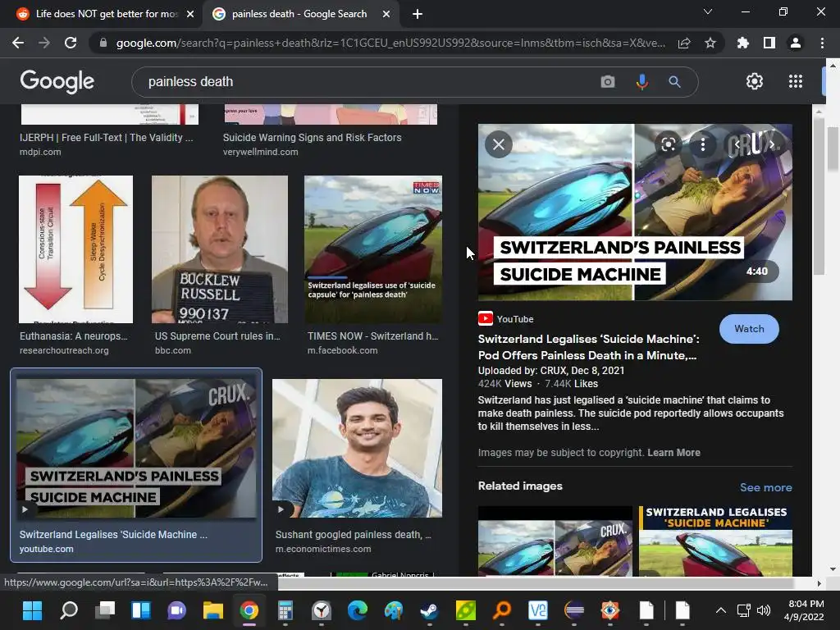Image resolution: width=840 pixels, height=630 pixels.
Task: Show next image in preview panel
Action: tap(772, 144)
